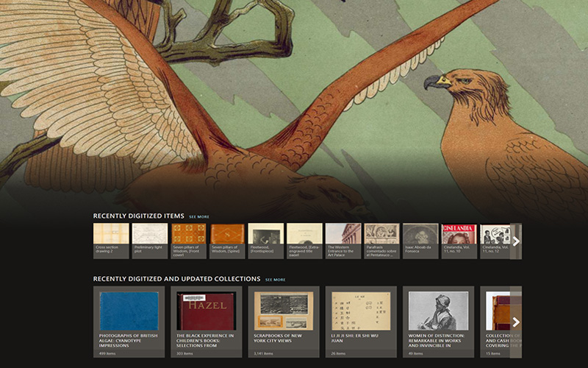588x368 pixels.
Task: Open the Isaac Aboab da Fonseca portrait
Action: [x=420, y=240]
